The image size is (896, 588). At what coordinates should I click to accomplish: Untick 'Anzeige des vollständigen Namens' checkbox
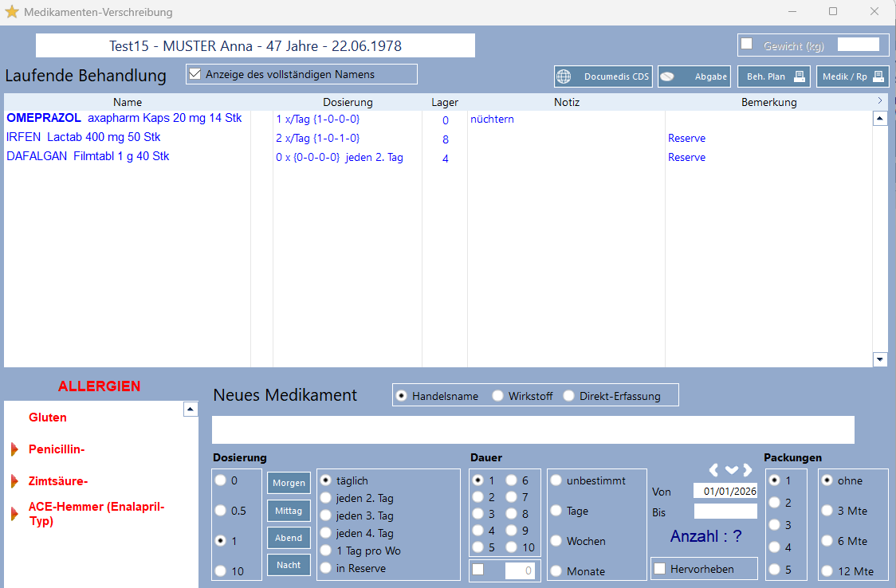point(194,74)
